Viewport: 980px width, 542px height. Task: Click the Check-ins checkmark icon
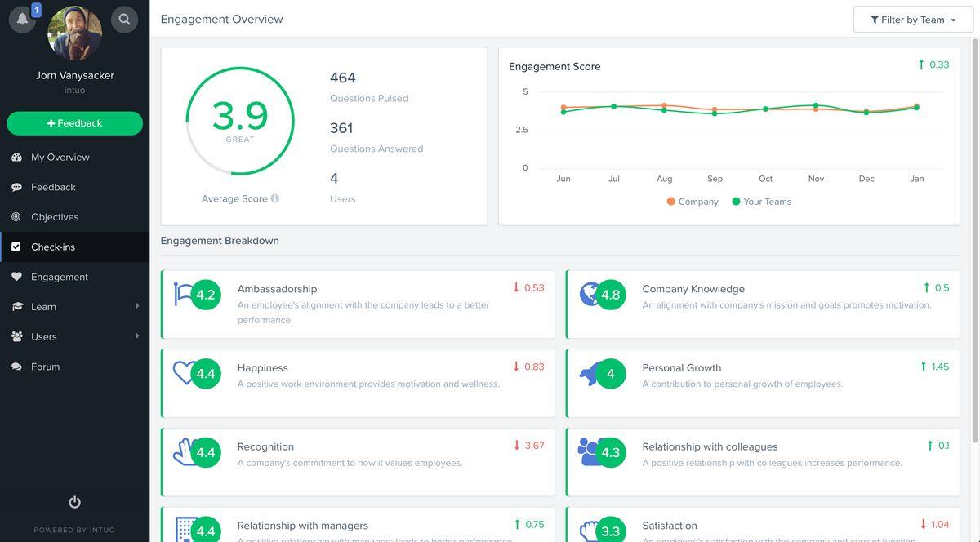[x=16, y=247]
